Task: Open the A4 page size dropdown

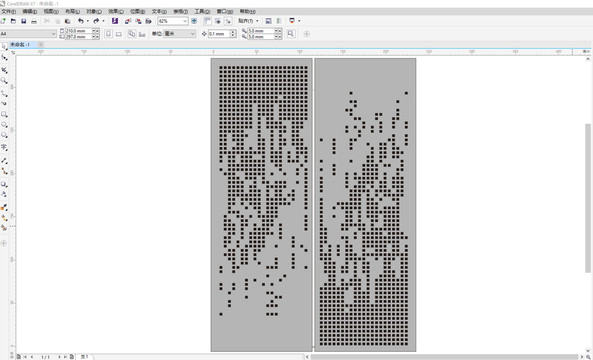Action: tap(28, 34)
